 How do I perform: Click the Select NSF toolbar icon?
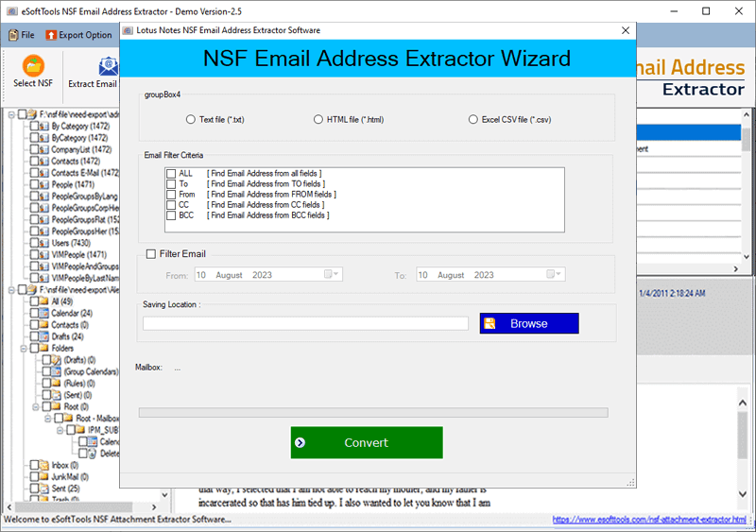34,66
